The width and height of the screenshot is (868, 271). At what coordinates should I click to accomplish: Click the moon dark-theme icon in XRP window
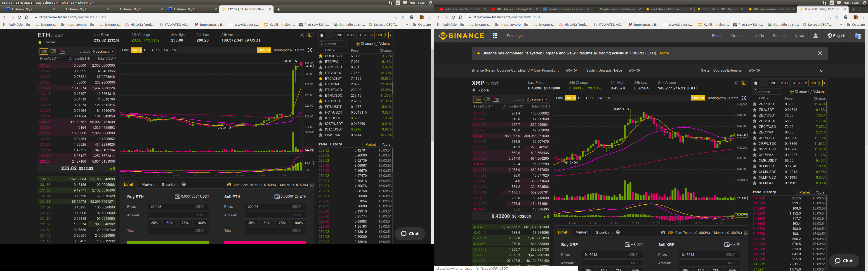744,83
